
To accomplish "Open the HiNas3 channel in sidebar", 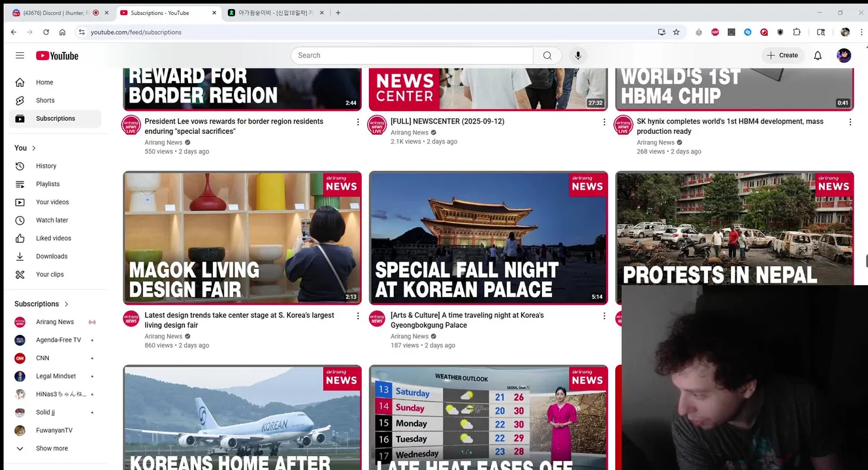I will point(55,394).
